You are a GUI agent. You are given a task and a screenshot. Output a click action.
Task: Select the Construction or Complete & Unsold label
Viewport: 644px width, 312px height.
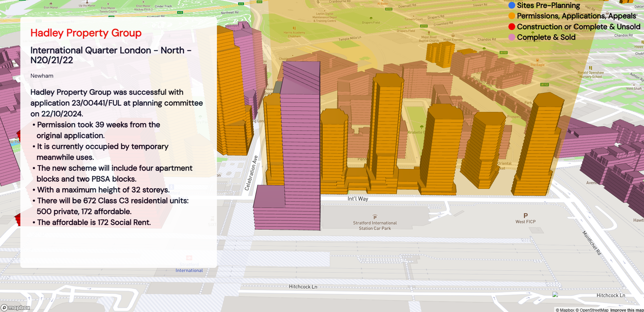click(579, 26)
